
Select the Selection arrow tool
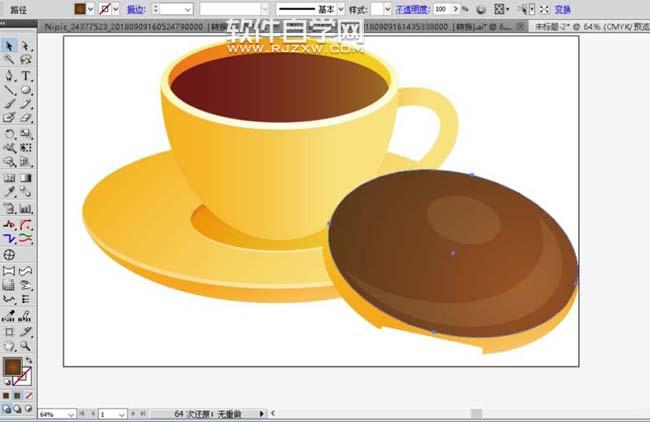pyautogui.click(x=9, y=46)
